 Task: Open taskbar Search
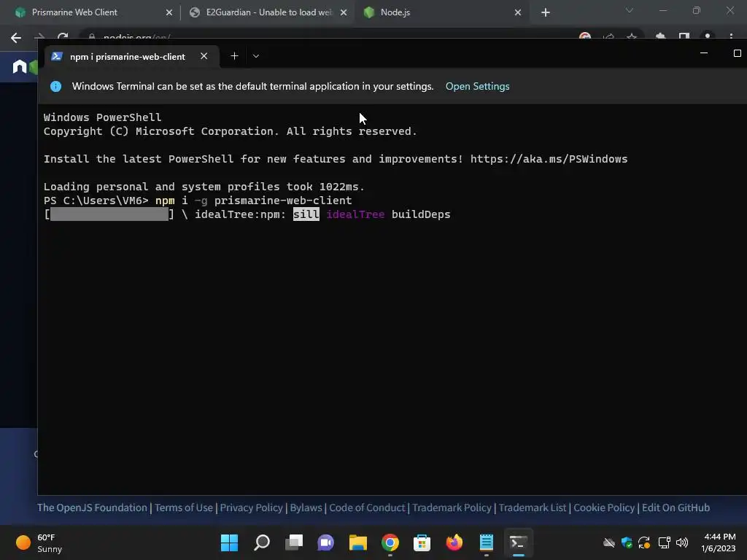click(x=262, y=542)
